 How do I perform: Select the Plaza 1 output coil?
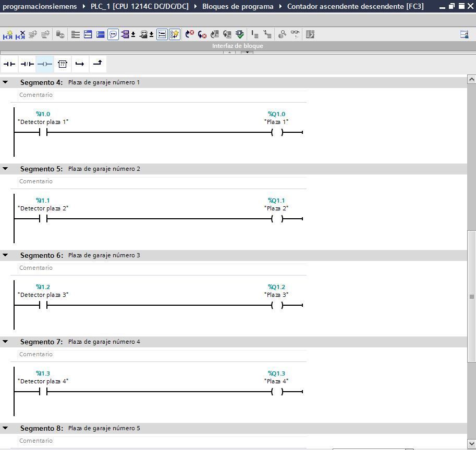(x=277, y=132)
